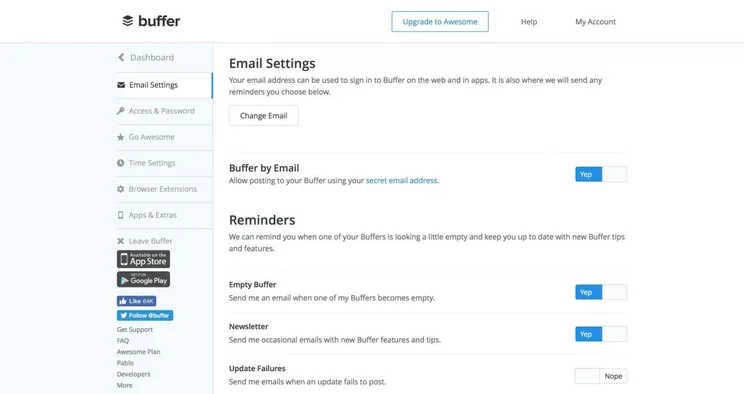
Task: Open Apps & Extras section
Action: tap(164, 215)
